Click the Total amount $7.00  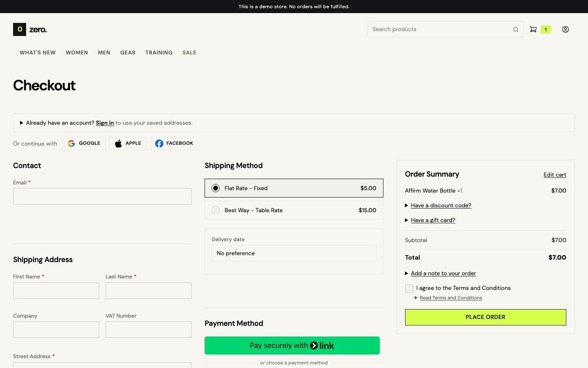pos(557,258)
